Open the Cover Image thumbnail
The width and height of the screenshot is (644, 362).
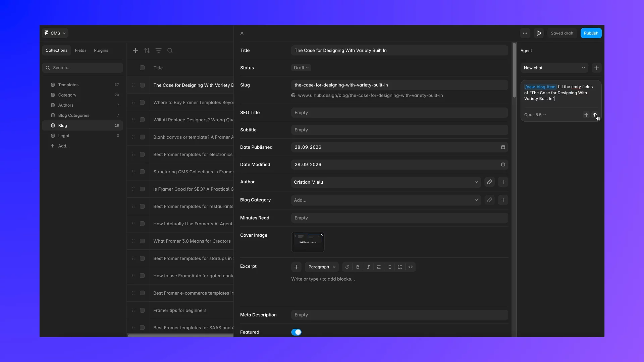pos(308,242)
